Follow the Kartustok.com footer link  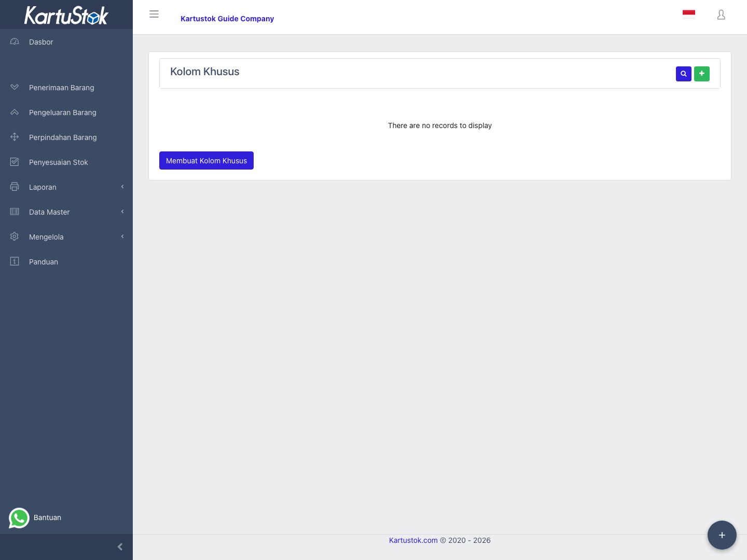click(x=413, y=540)
